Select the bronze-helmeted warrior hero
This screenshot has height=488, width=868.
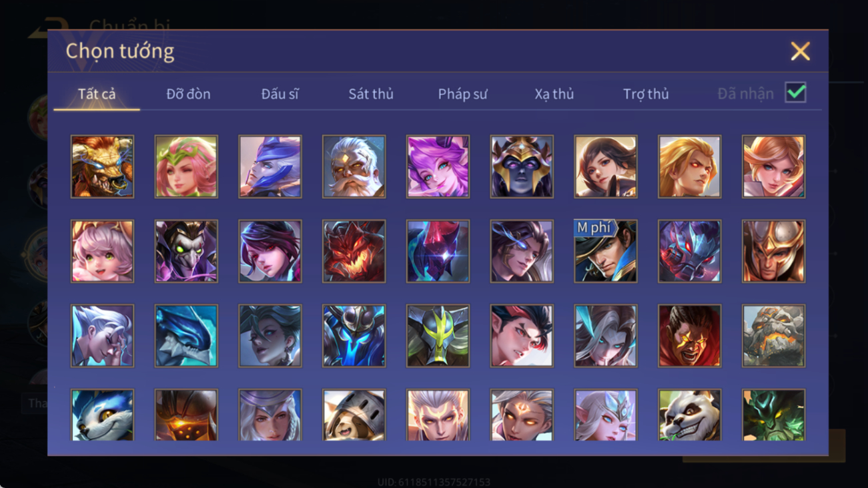pyautogui.click(x=773, y=251)
